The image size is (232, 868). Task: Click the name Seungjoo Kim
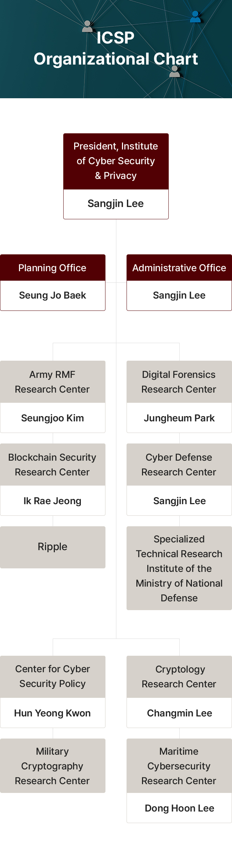[x=52, y=418]
